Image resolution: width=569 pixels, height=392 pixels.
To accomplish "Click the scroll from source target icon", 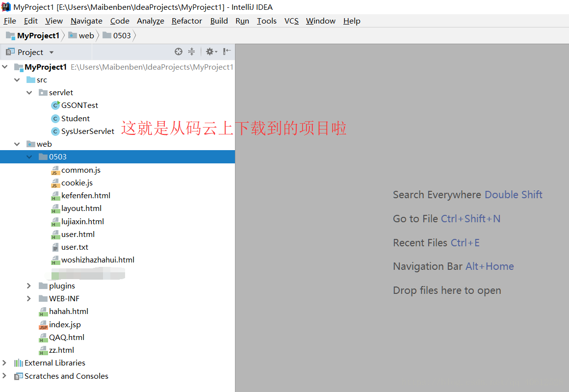I will [x=178, y=52].
